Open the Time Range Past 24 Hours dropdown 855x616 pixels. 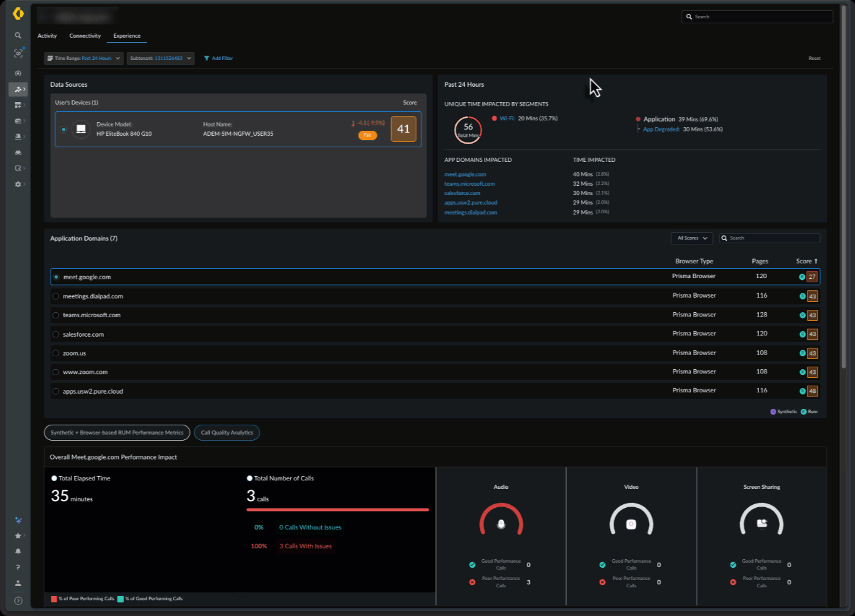tap(83, 58)
